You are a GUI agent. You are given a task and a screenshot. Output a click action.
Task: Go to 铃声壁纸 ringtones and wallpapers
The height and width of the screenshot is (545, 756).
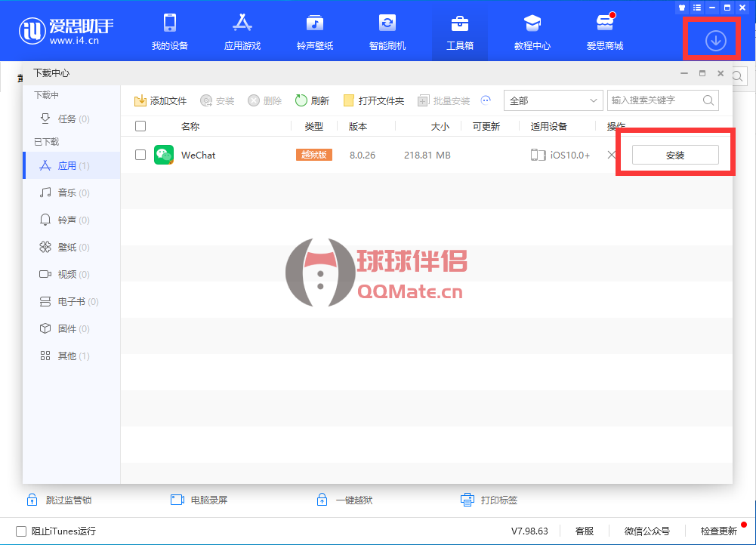click(314, 32)
